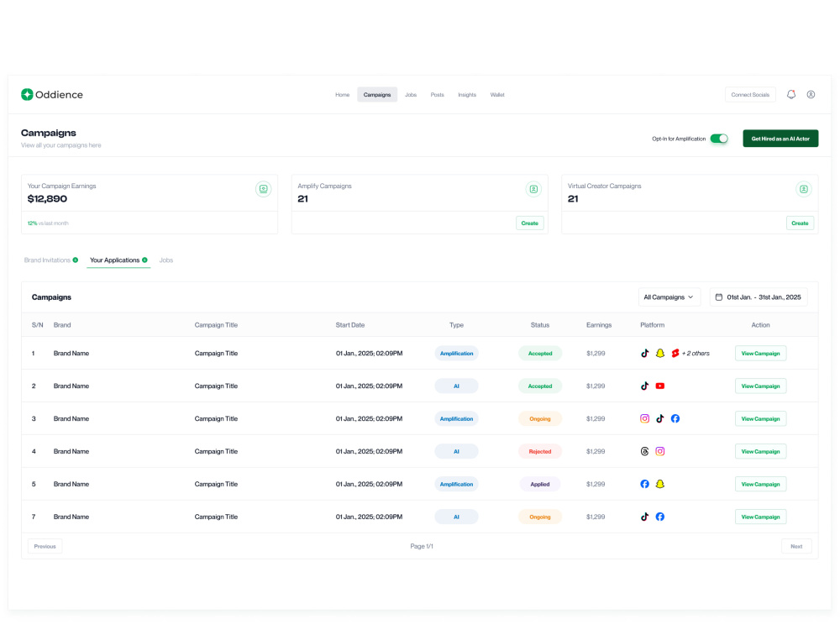
Task: Toggle Opt-In for Amplification switch
Action: [x=719, y=139]
